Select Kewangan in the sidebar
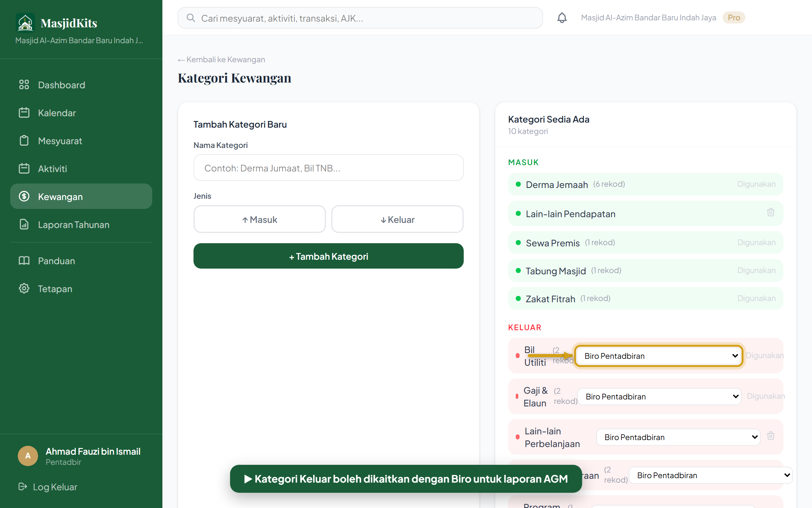Viewport: 812px width, 508px height. pos(81,196)
